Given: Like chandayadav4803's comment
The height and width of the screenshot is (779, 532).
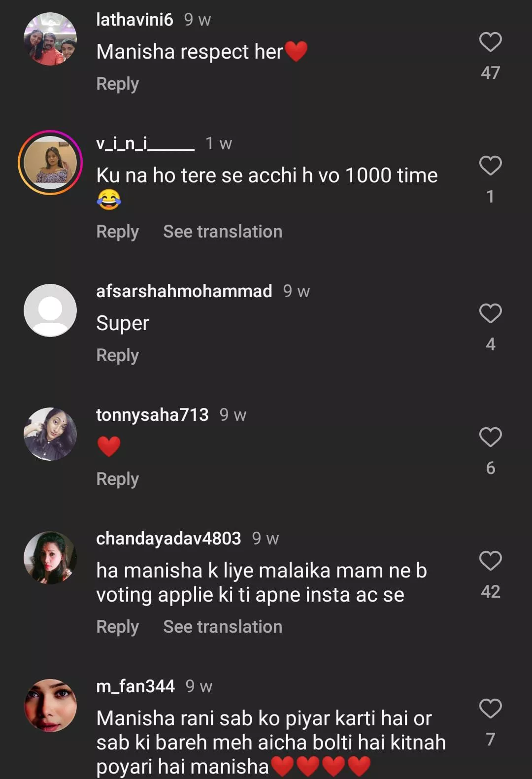Looking at the screenshot, I should (490, 561).
